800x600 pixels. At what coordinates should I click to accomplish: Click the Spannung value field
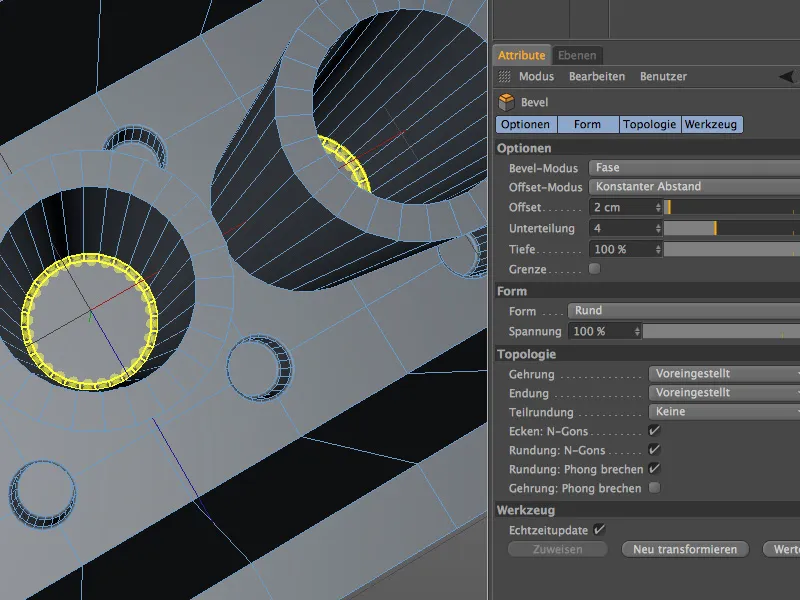point(601,332)
